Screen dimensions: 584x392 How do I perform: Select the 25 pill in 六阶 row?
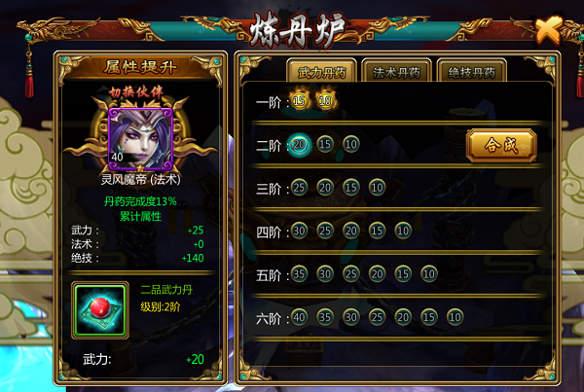tap(377, 317)
